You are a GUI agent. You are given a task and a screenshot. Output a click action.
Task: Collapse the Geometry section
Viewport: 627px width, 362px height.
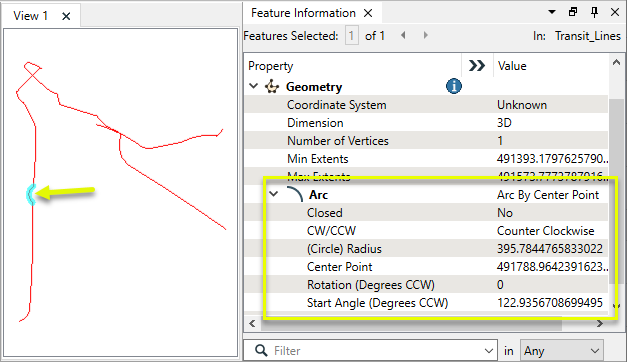point(254,86)
